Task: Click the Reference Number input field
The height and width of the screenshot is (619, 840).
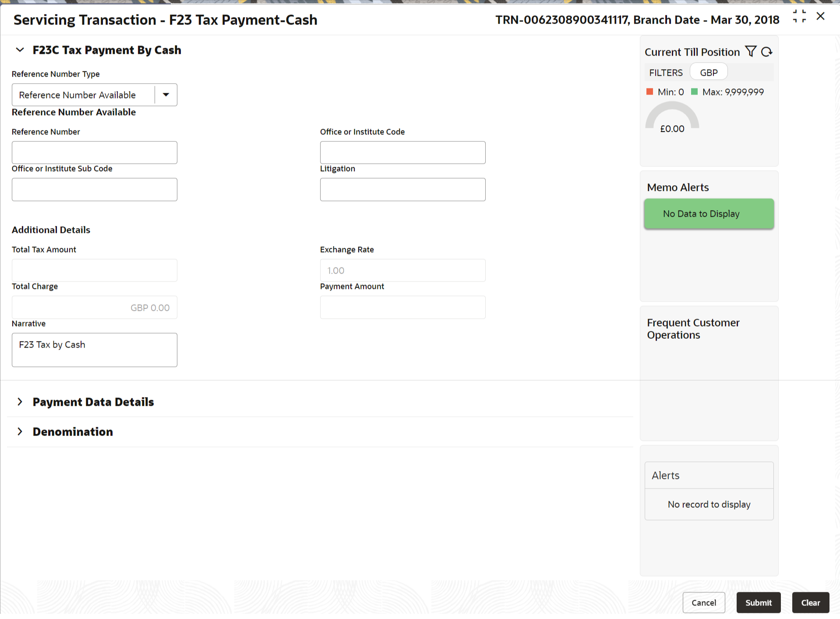Action: point(95,152)
